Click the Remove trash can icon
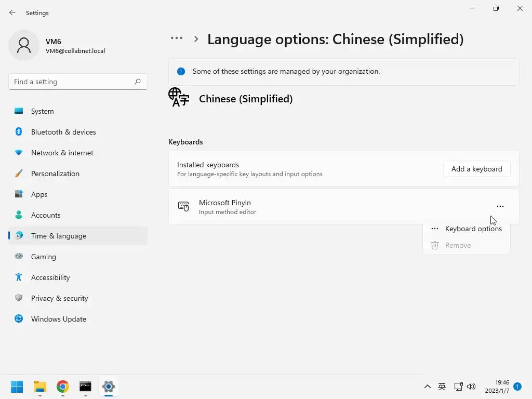This screenshot has width=532, height=399. pos(435,245)
